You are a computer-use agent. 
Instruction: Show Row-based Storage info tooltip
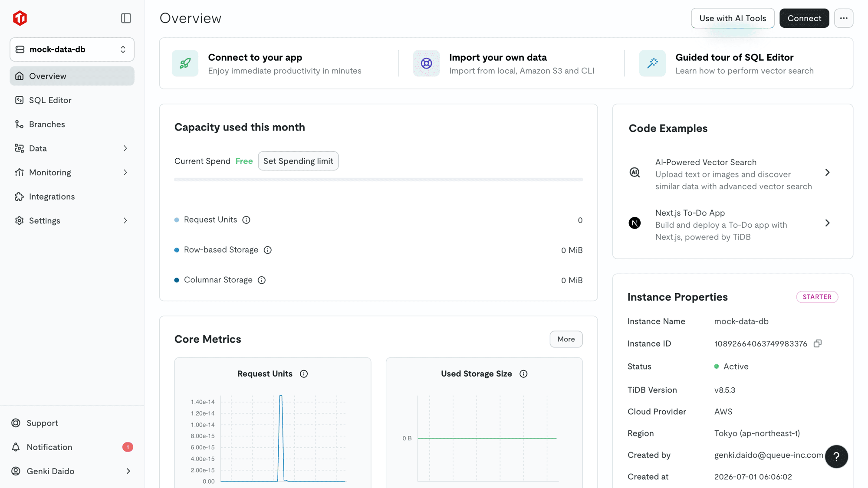[268, 250]
